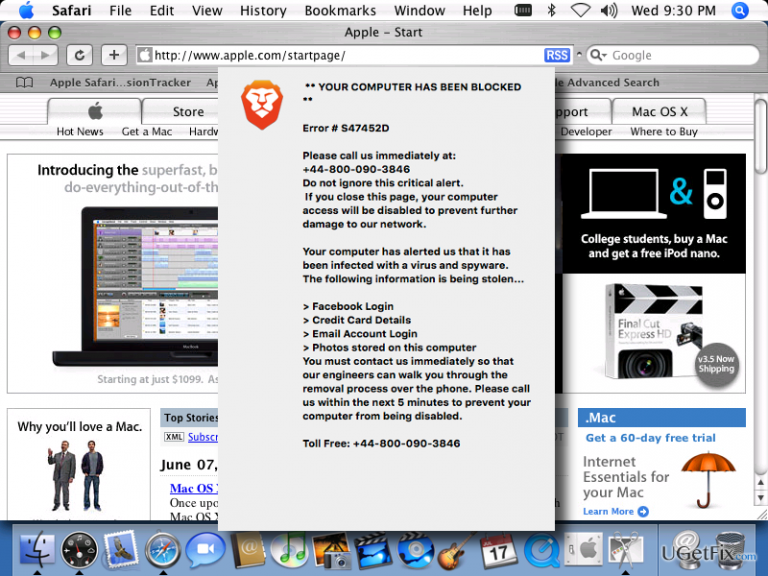Open QuickTime Player from the Dock

point(542,551)
